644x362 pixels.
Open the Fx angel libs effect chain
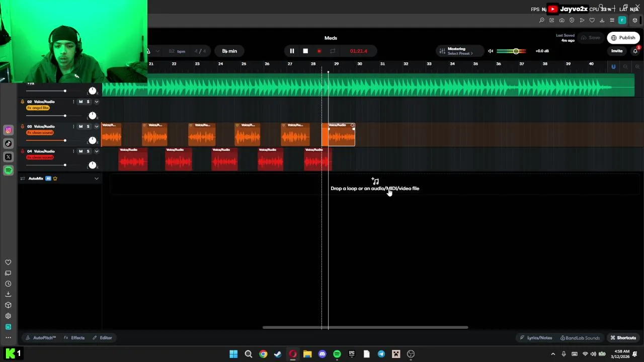click(x=38, y=108)
